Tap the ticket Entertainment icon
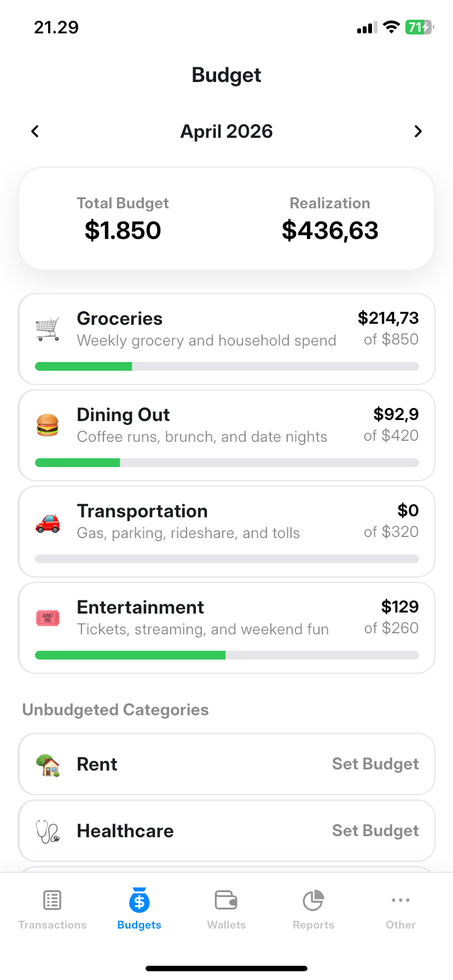This screenshot has width=453, height=980. pyautogui.click(x=48, y=619)
